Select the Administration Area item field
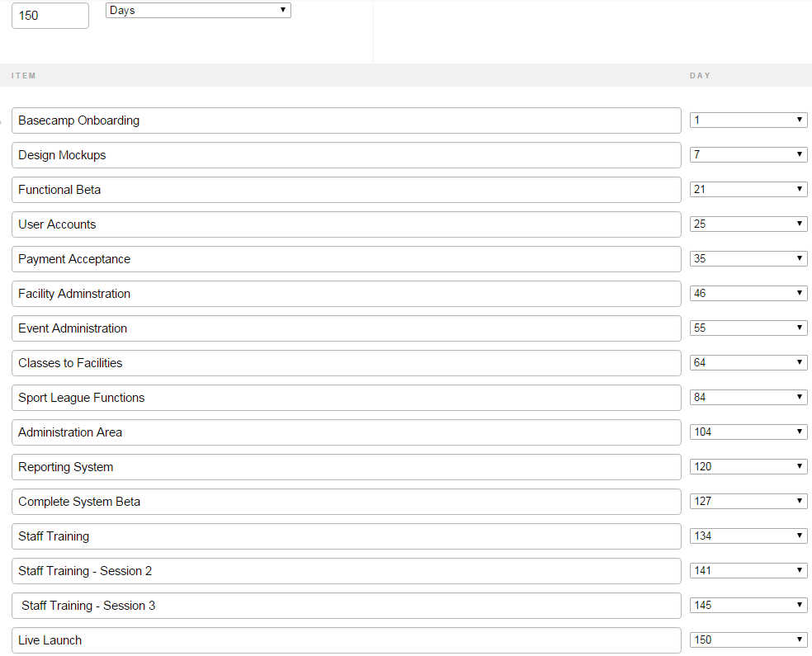Viewport: 812px width, 656px height. (x=347, y=432)
